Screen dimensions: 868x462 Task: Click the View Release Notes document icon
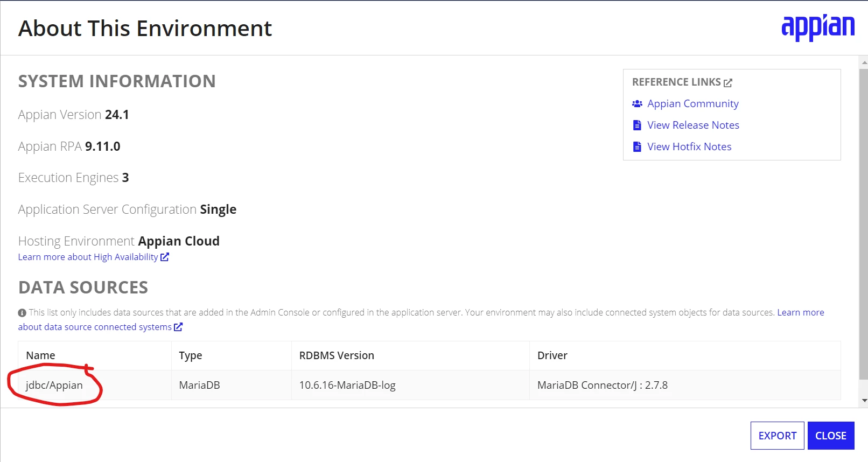[637, 125]
